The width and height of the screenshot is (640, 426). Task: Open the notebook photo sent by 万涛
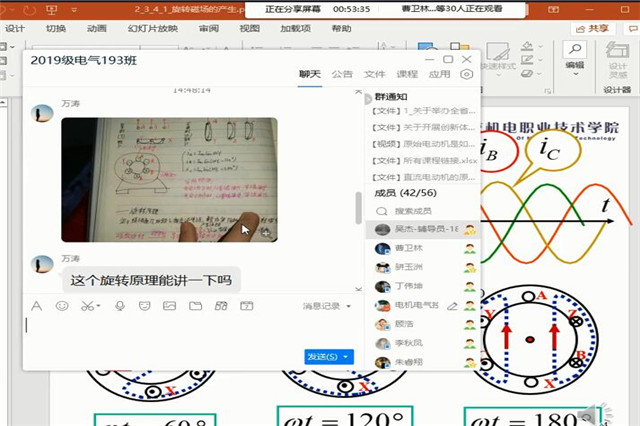pyautogui.click(x=169, y=180)
